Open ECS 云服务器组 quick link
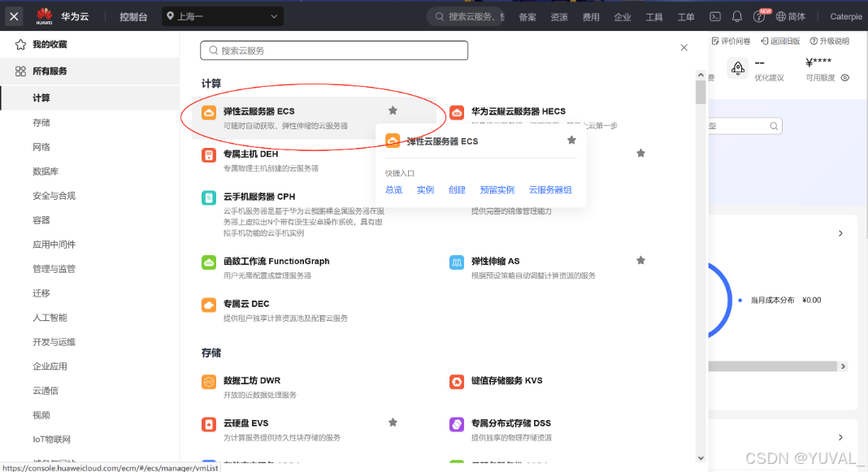The width and height of the screenshot is (868, 472). pos(550,190)
